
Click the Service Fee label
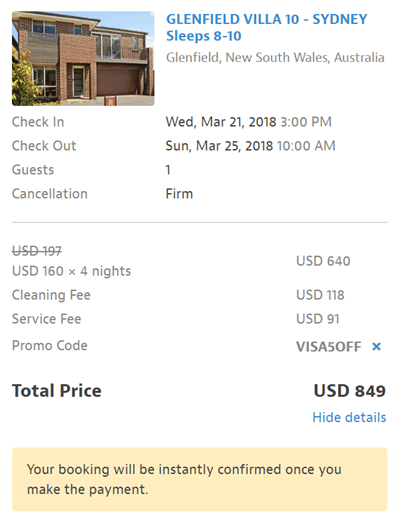pos(47,319)
